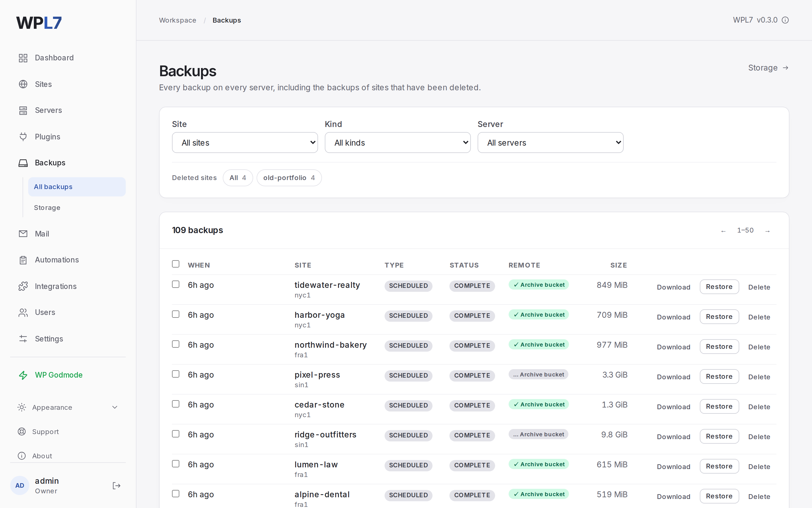The height and width of the screenshot is (508, 812).
Task: Filter deleted sites by old-portfolio chip
Action: tap(289, 178)
